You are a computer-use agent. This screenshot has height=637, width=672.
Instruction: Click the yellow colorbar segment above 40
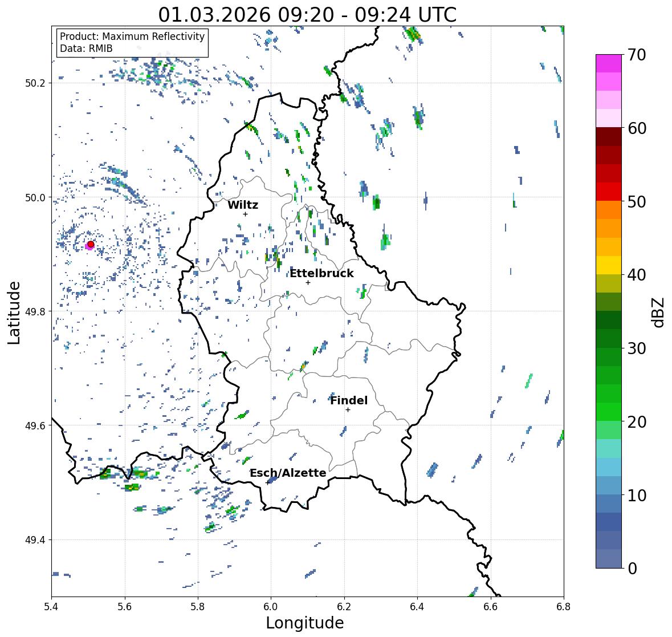[x=609, y=265]
